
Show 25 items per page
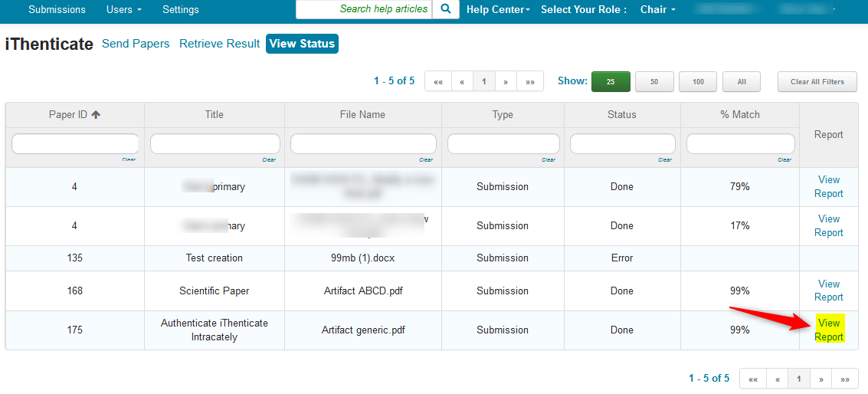[x=611, y=82]
